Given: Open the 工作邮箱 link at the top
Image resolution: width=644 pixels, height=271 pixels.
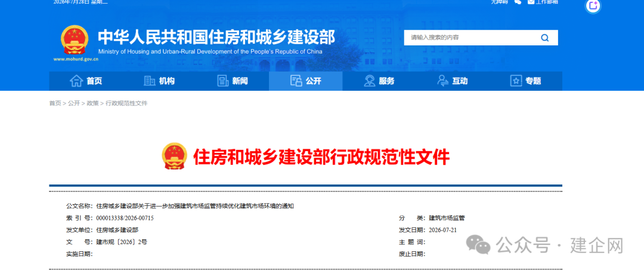Looking at the screenshot, I should (x=543, y=2).
